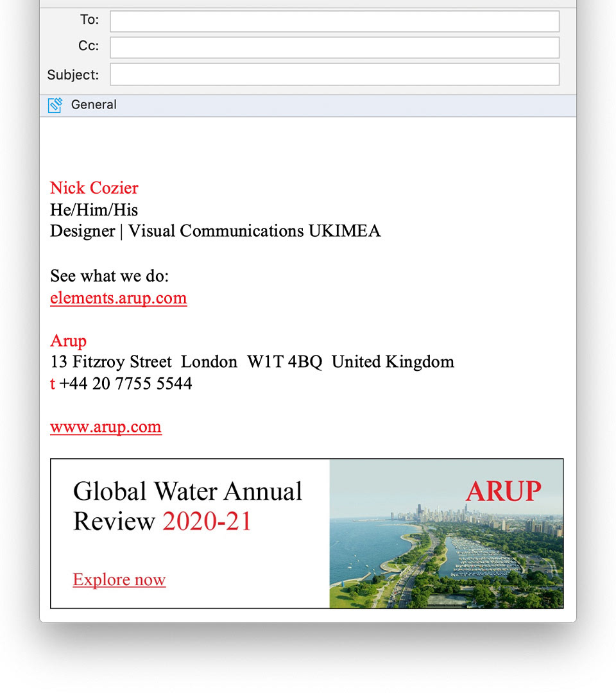Click the To recipient field

coord(334,21)
